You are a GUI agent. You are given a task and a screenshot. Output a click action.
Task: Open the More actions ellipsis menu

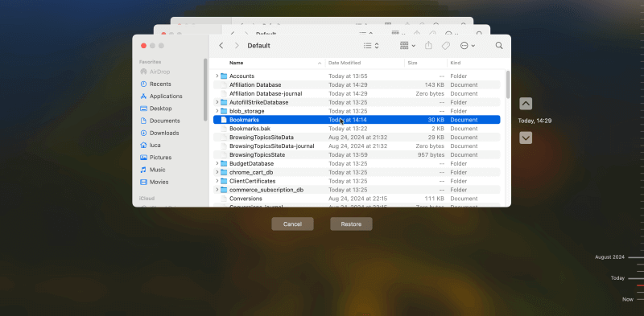[x=468, y=46]
